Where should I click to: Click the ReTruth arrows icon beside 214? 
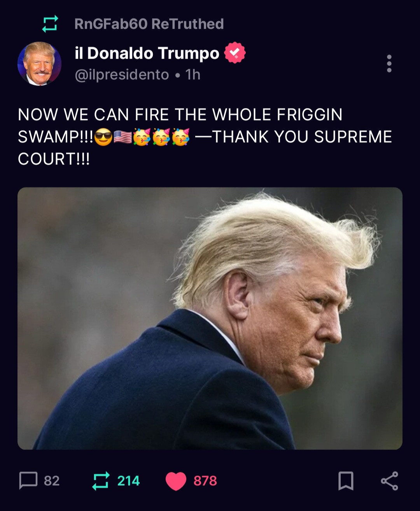(101, 481)
